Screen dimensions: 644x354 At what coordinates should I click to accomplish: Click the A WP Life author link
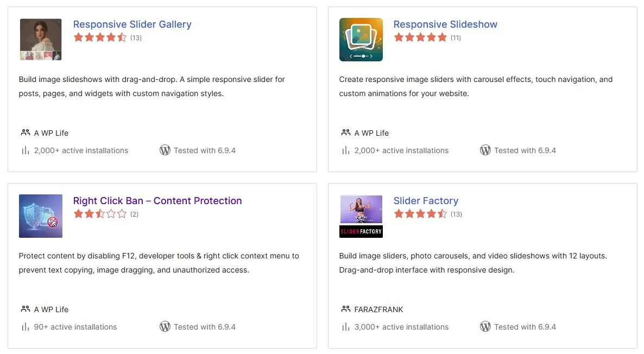click(51, 132)
